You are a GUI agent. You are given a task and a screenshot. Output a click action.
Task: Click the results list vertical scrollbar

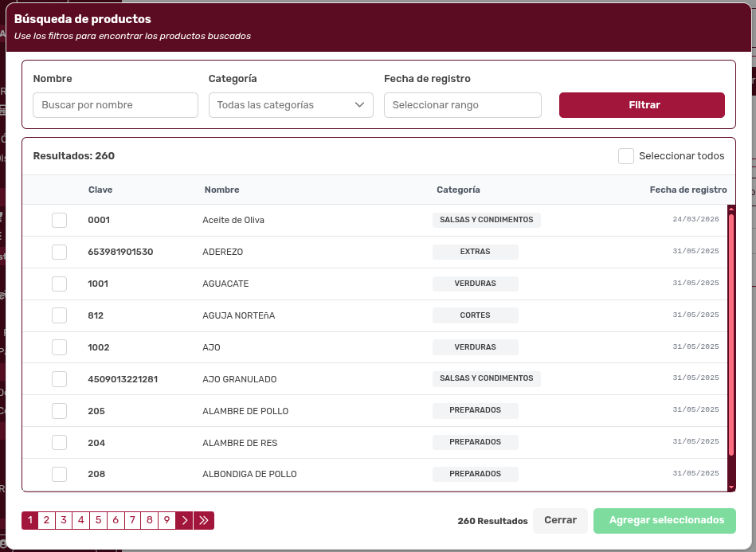731,335
